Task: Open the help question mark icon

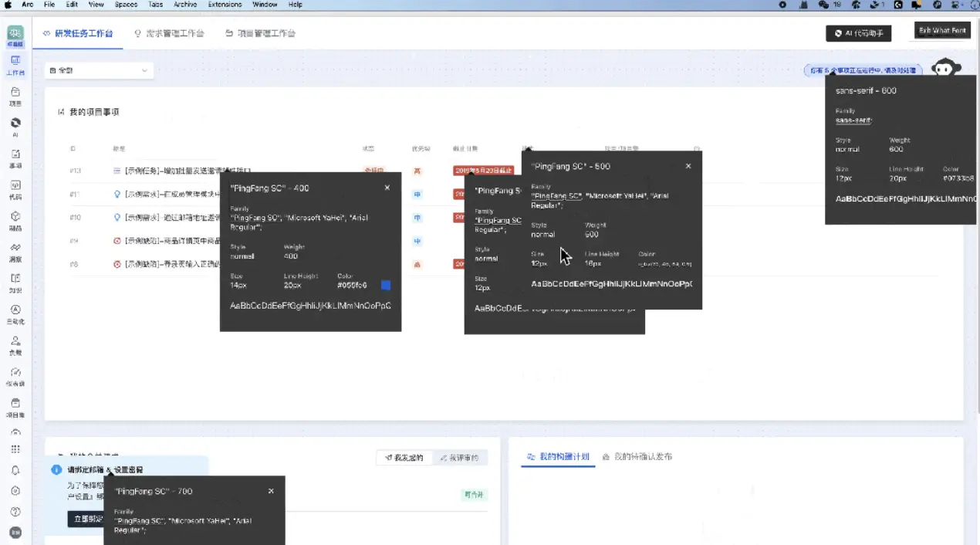Action: coord(15,511)
